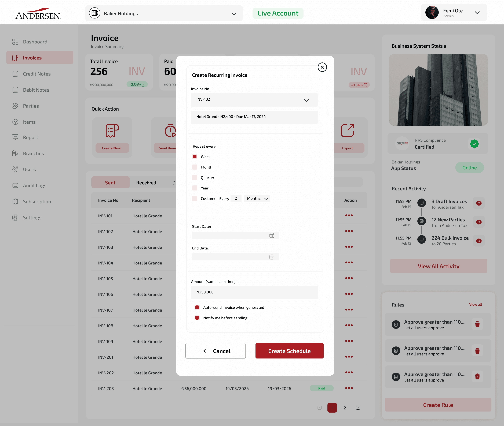View the 224 Bulk Invoice activity
Screen dimensions: 504x426
coord(479,241)
